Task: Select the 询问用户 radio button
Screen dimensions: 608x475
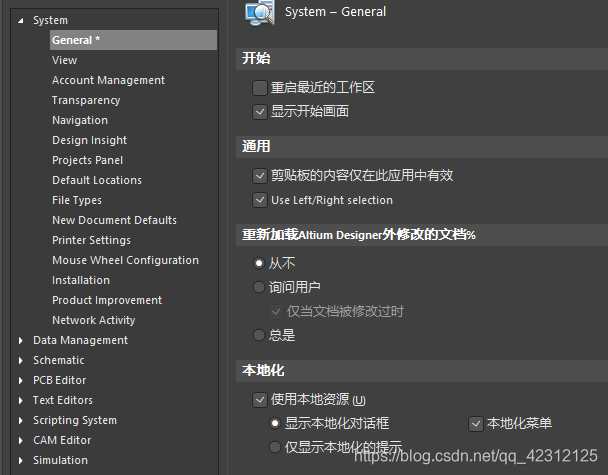Action: [259, 287]
